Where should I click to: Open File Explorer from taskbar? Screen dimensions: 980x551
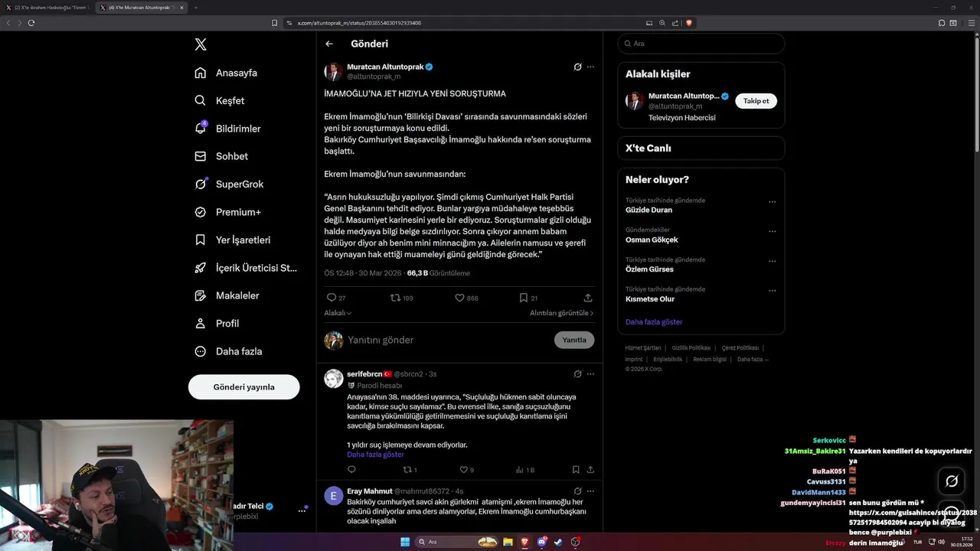508,542
